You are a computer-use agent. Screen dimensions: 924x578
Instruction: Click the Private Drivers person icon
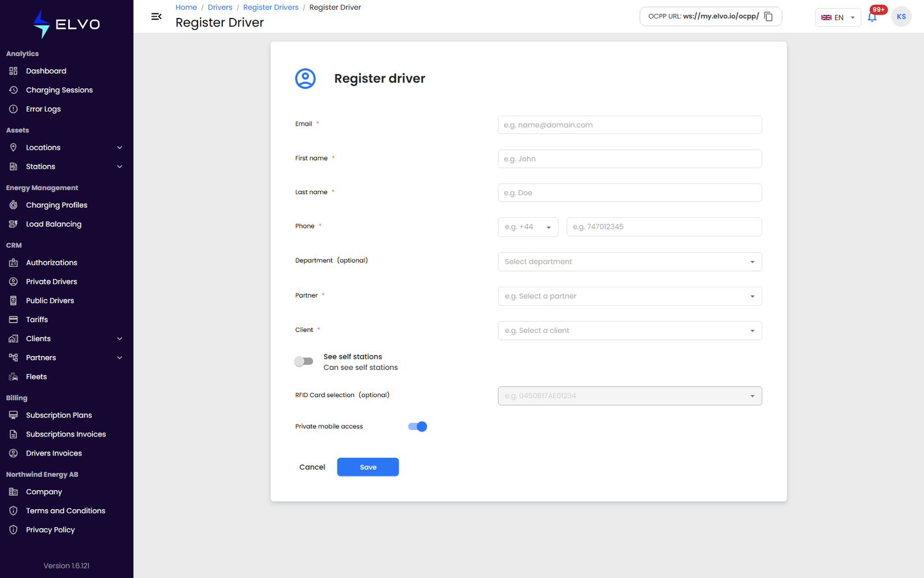pyautogui.click(x=13, y=281)
